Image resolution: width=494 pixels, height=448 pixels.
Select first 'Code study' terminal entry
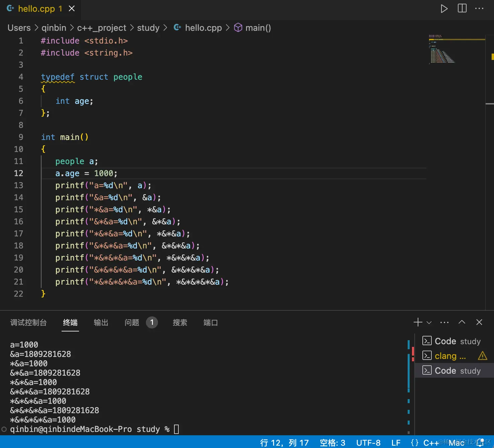click(455, 341)
